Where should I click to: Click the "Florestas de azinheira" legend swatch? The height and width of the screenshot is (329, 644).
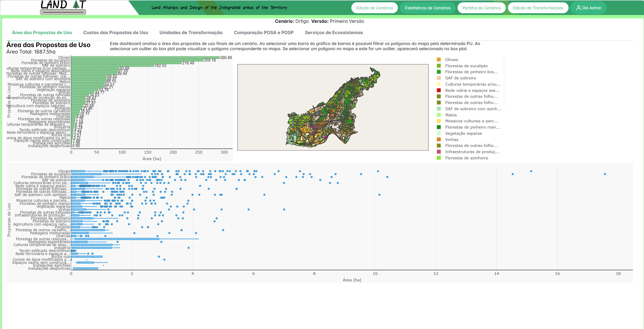(439, 158)
